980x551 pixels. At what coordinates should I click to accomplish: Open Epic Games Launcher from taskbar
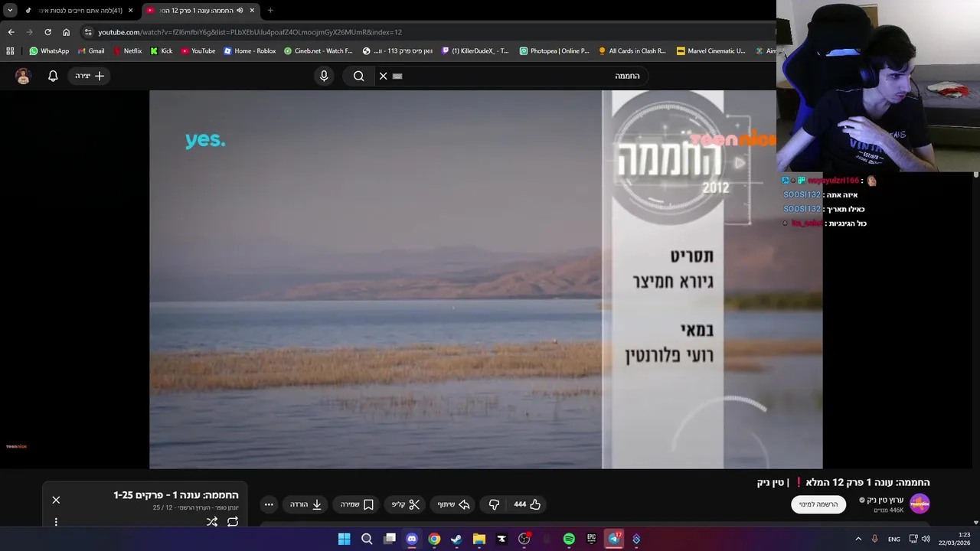click(x=591, y=539)
